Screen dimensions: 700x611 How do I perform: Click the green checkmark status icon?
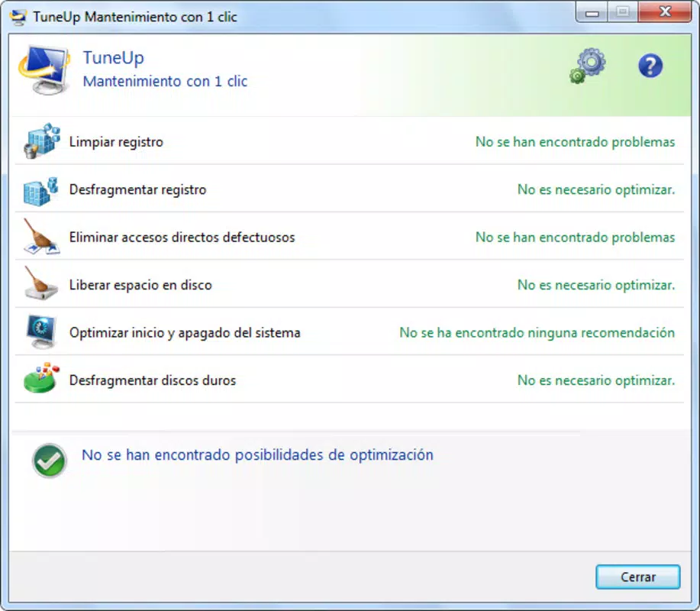(50, 461)
